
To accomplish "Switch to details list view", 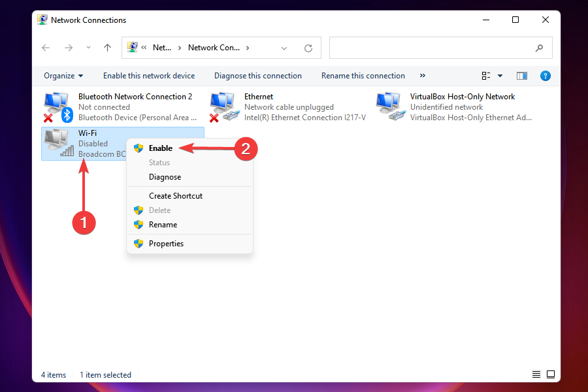I will [536, 374].
